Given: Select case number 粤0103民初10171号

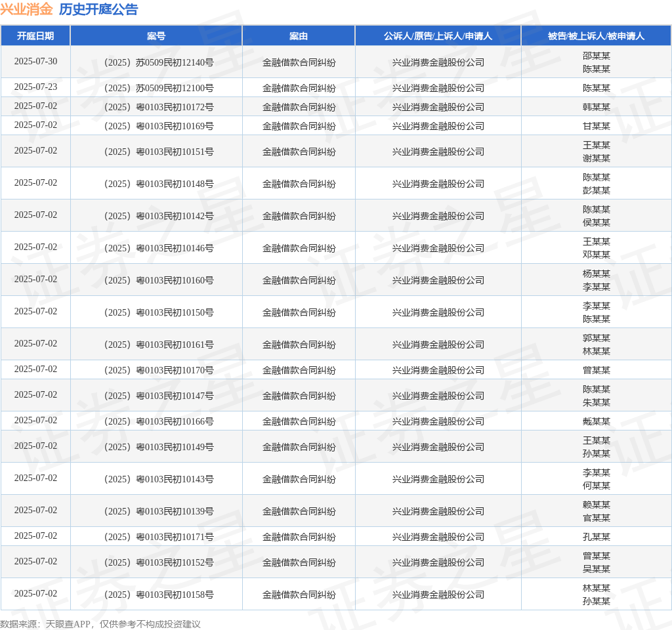Looking at the screenshot, I should click(x=159, y=537).
